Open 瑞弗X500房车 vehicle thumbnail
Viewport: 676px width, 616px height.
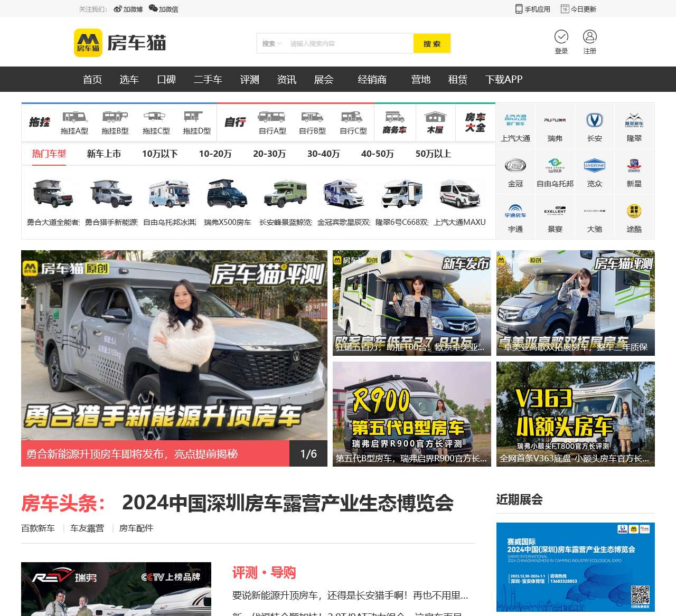click(228, 193)
